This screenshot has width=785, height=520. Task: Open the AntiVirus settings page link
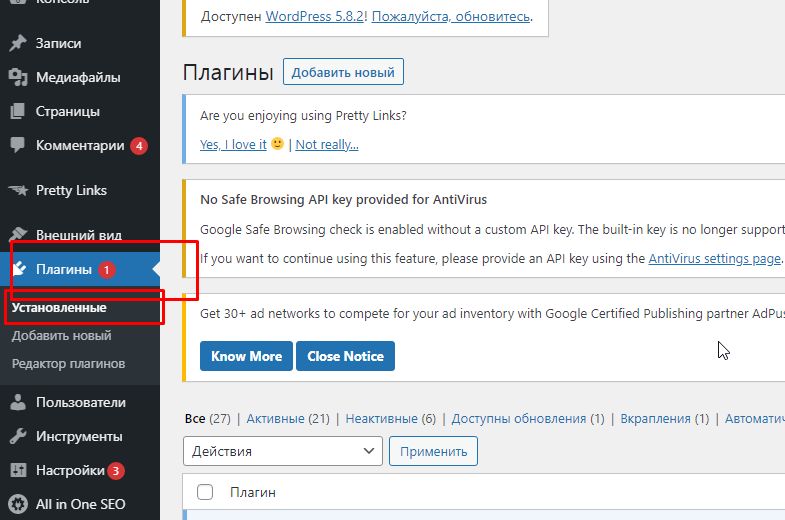(x=714, y=259)
